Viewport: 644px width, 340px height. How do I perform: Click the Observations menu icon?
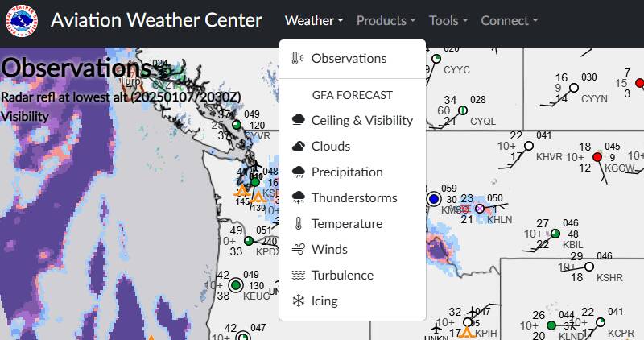pyautogui.click(x=299, y=59)
